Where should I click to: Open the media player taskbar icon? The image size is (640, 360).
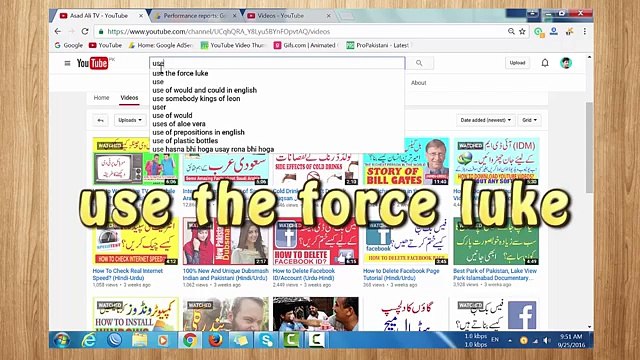point(163,340)
